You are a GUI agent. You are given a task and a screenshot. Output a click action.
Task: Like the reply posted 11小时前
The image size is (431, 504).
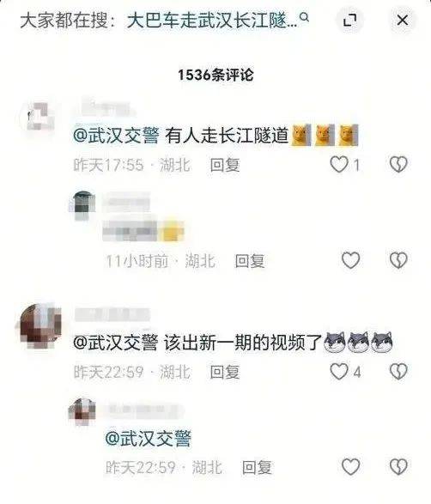350,260
